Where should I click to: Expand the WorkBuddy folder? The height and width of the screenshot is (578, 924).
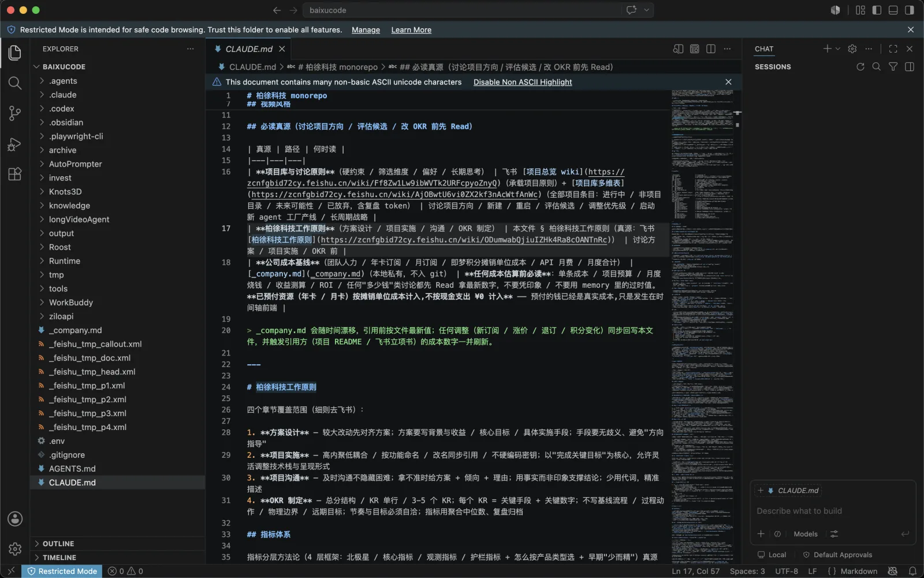click(x=118, y=303)
